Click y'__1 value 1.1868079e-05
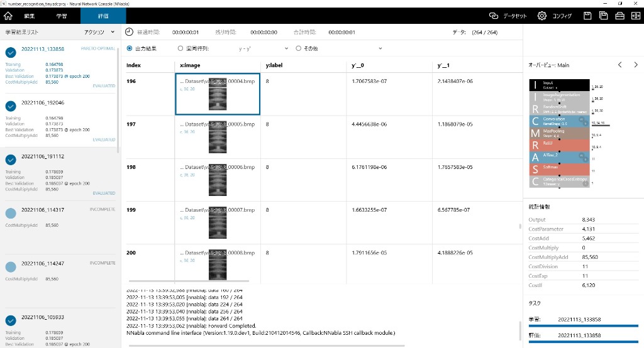The height and width of the screenshot is (348, 644). [x=455, y=124]
